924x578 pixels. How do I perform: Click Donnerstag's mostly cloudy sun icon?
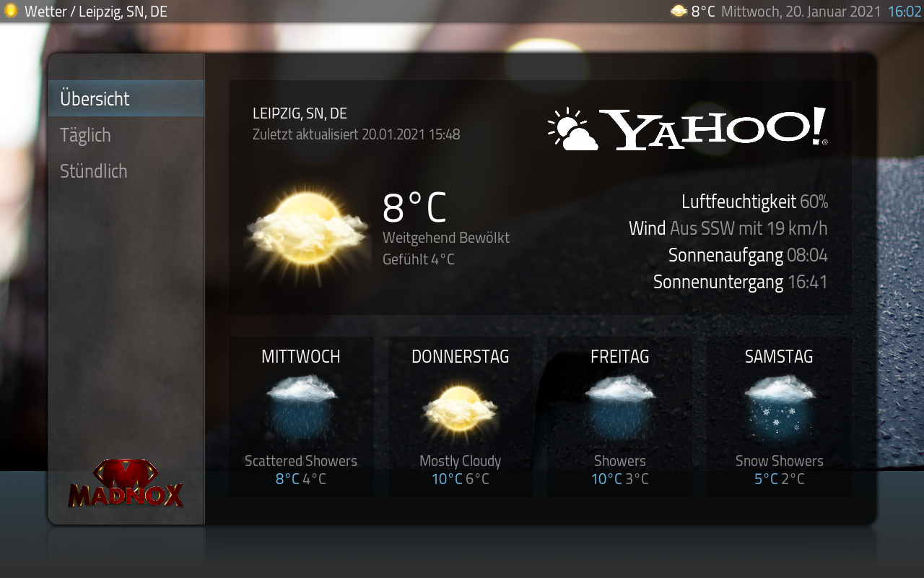(460, 408)
